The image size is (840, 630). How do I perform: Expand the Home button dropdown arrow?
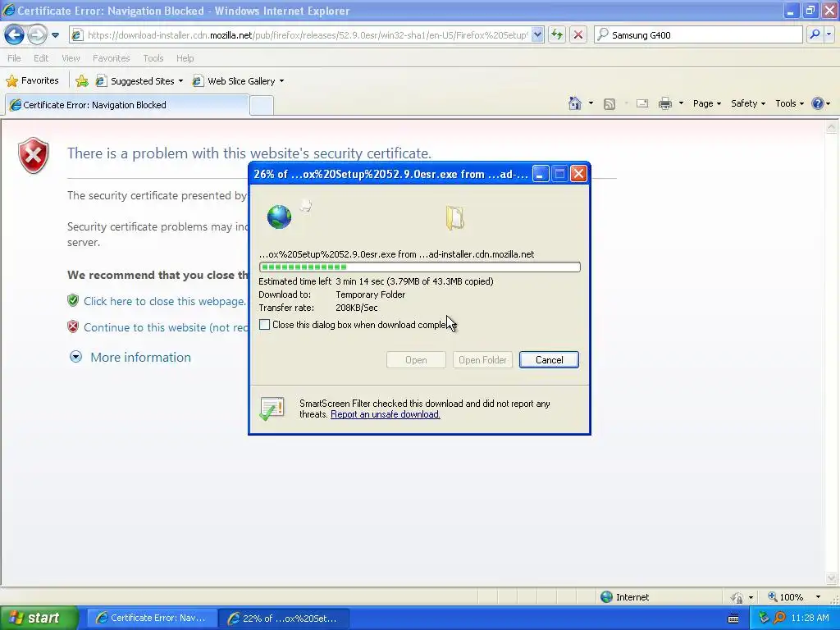[x=591, y=103]
